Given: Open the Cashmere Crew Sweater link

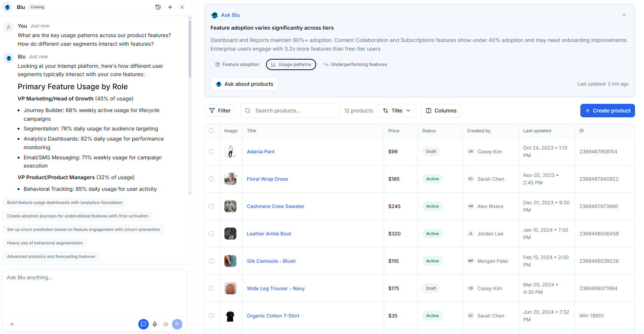Looking at the screenshot, I should (x=276, y=206).
